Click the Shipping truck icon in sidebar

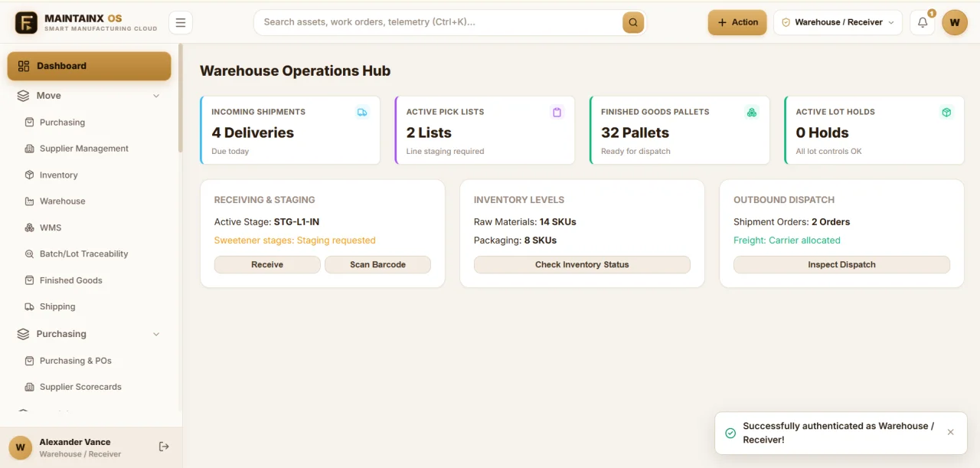click(29, 307)
